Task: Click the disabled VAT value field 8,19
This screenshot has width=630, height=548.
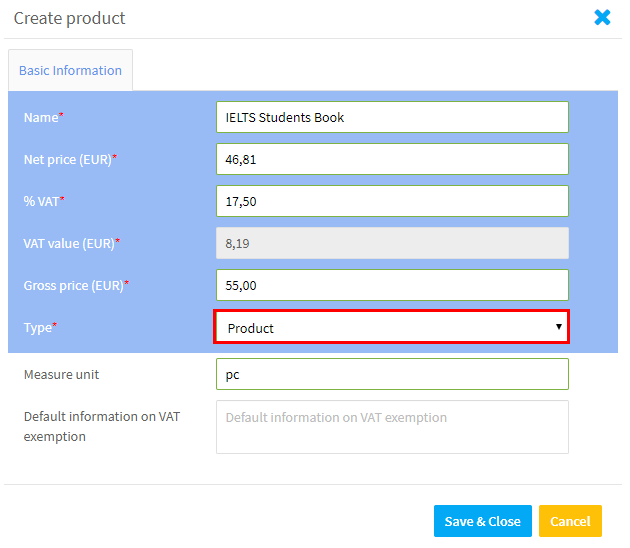Action: pos(392,243)
